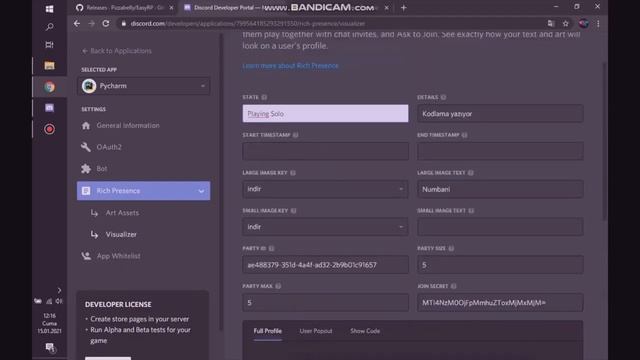Open a new browser tab
The width and height of the screenshot is (640, 360).
click(x=404, y=8)
